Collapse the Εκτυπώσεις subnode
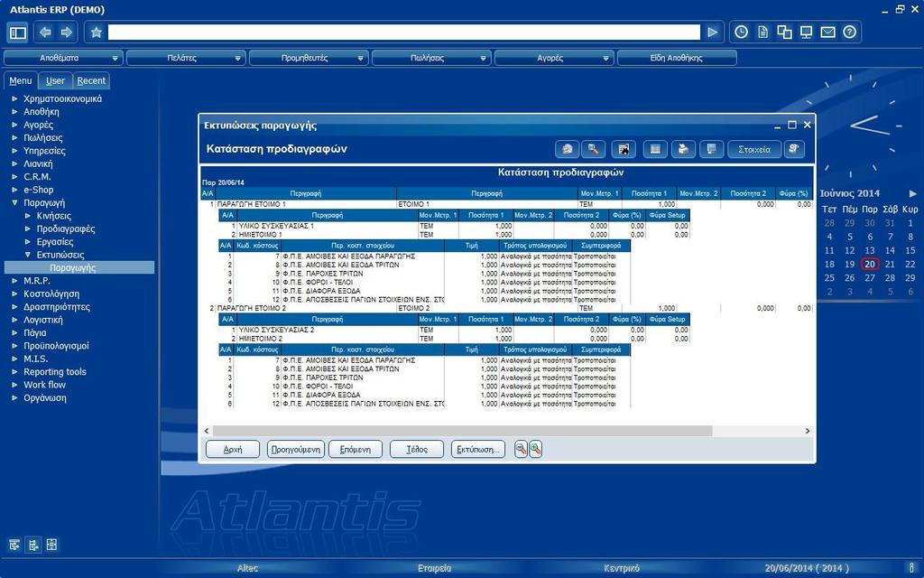 tap(28, 255)
